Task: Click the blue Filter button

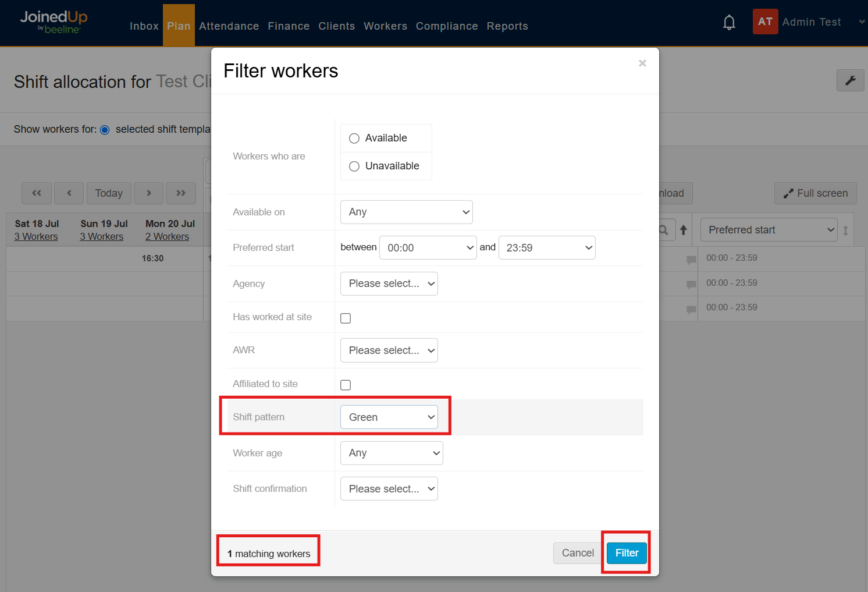Action: click(627, 553)
